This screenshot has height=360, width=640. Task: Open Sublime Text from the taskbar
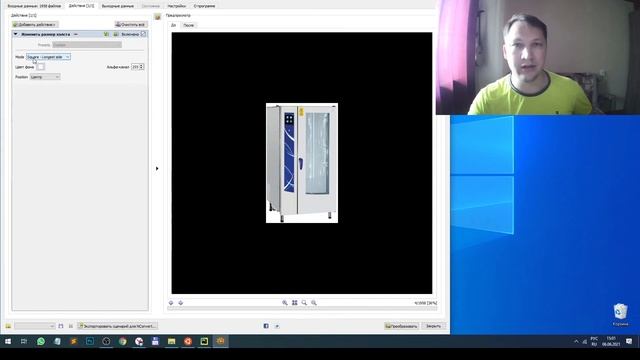pos(73,341)
